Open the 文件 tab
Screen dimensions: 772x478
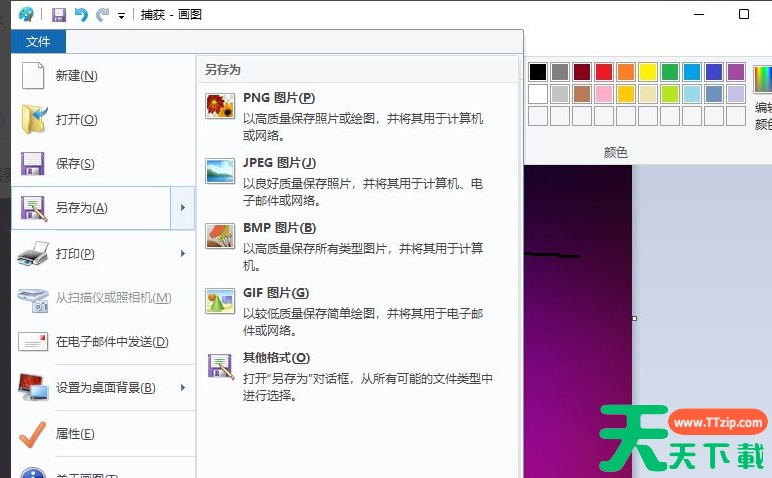pos(38,41)
